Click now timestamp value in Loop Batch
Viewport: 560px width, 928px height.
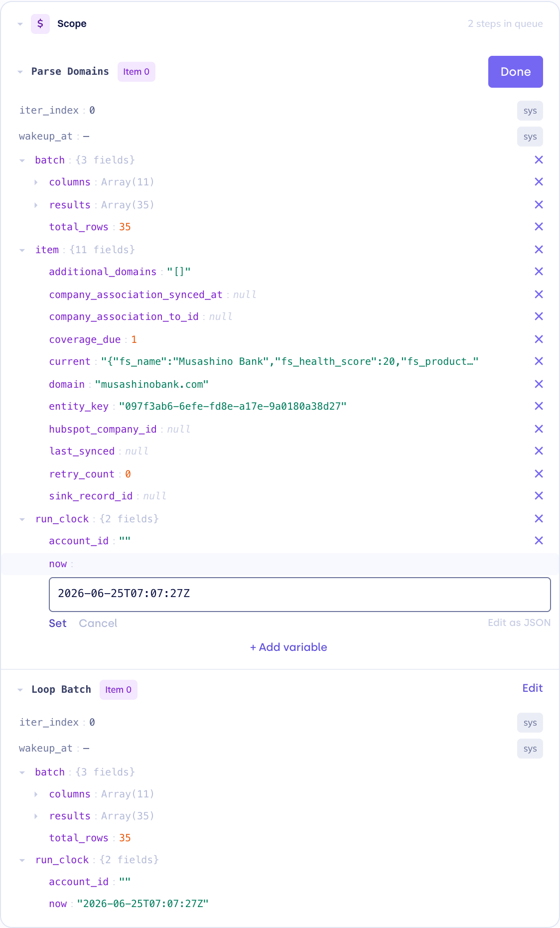(x=143, y=904)
